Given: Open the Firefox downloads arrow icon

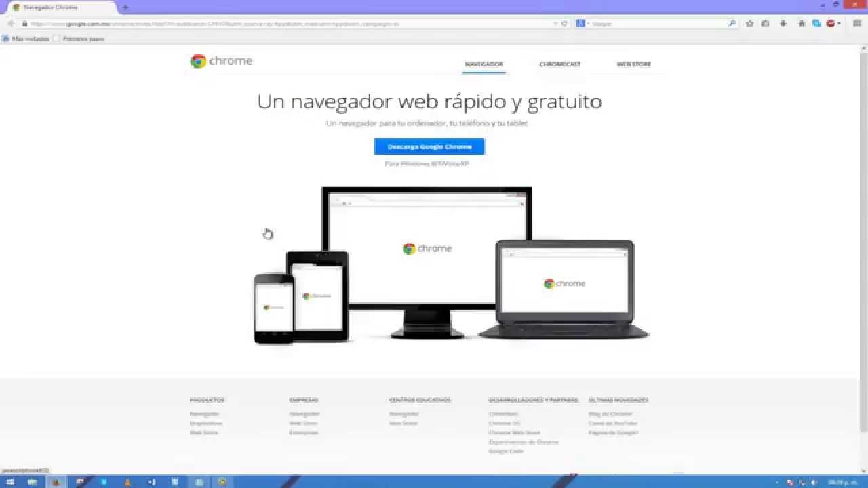Looking at the screenshot, I should pyautogui.click(x=783, y=23).
